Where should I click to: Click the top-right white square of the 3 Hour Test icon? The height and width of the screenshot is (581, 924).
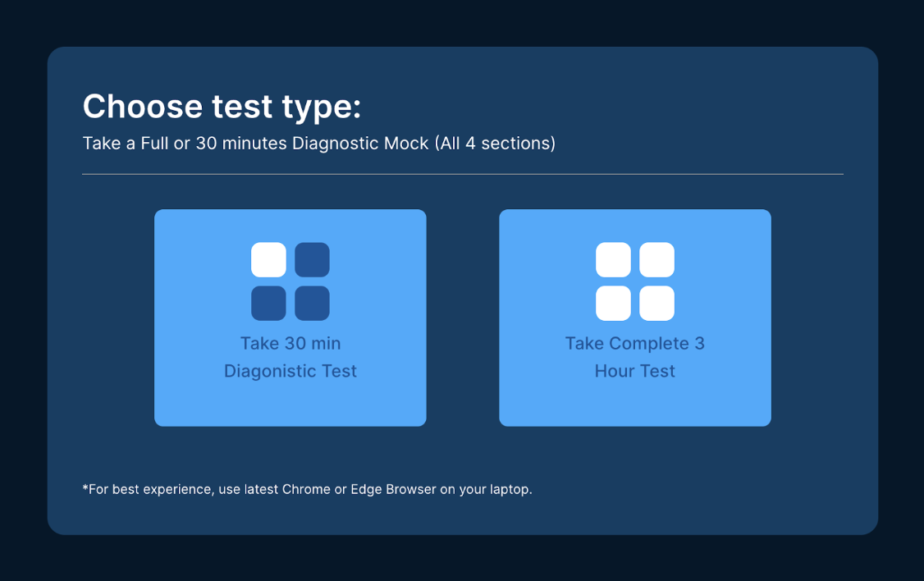(656, 259)
